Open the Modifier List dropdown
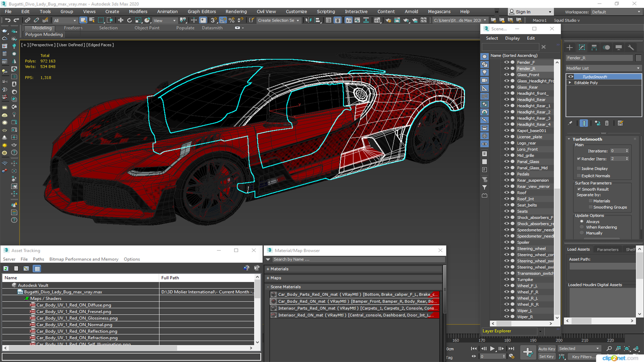 603,68
